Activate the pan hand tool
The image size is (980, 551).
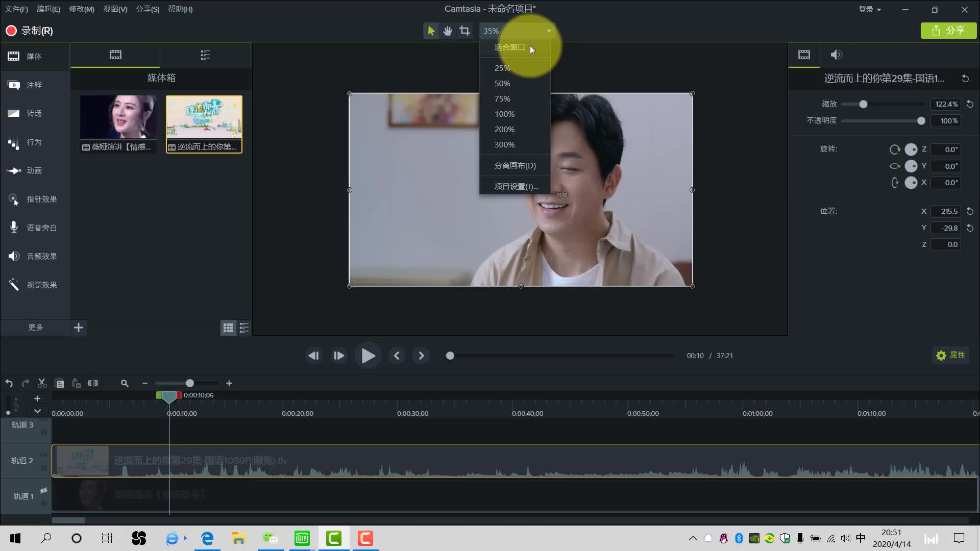448,31
